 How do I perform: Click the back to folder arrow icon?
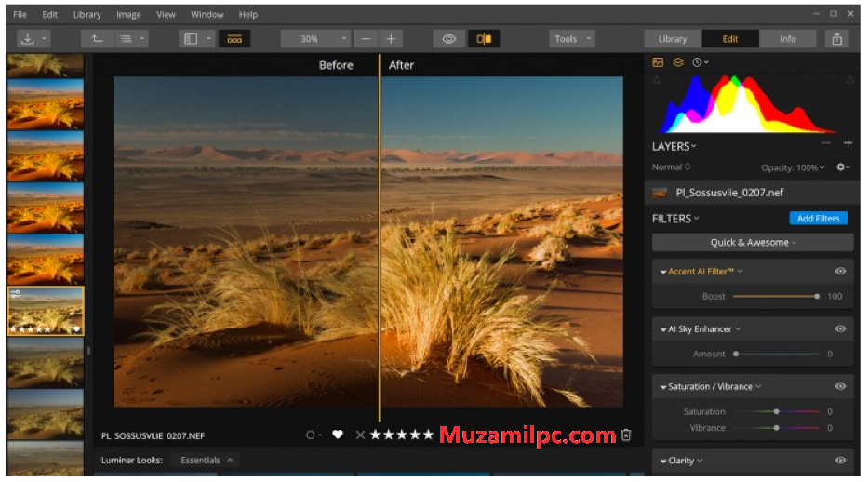98,39
